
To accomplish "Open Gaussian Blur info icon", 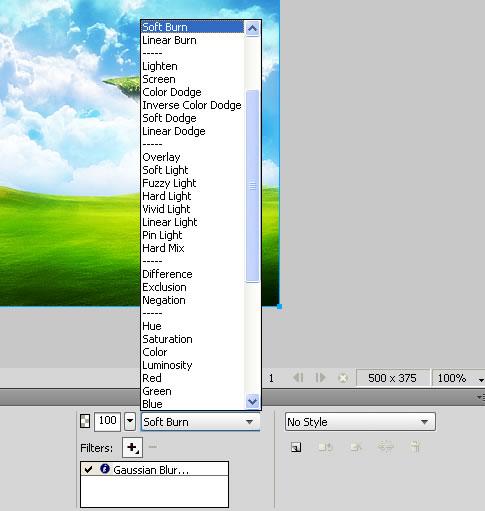I will 105,469.
